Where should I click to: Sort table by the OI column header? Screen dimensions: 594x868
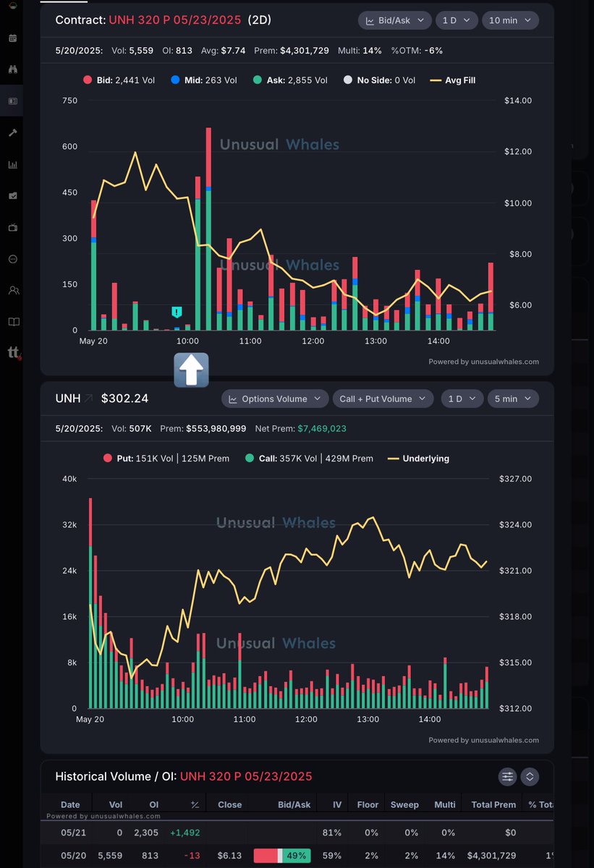click(x=155, y=804)
